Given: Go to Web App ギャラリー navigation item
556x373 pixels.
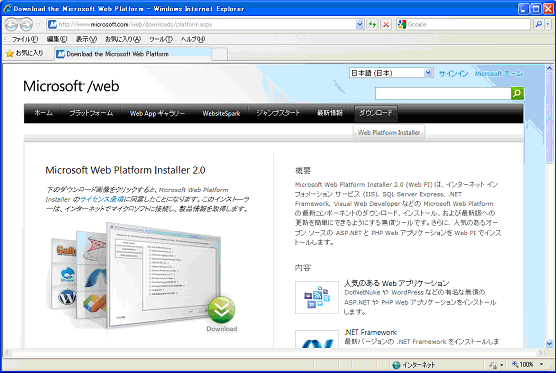Looking at the screenshot, I should (157, 113).
